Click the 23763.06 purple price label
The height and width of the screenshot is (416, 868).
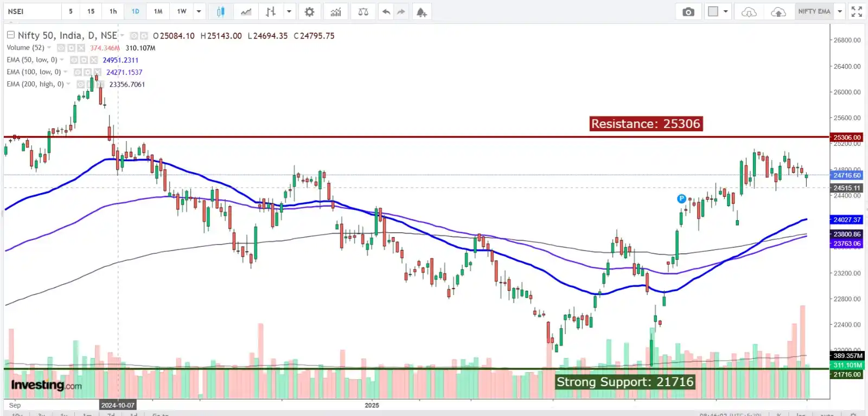(847, 244)
